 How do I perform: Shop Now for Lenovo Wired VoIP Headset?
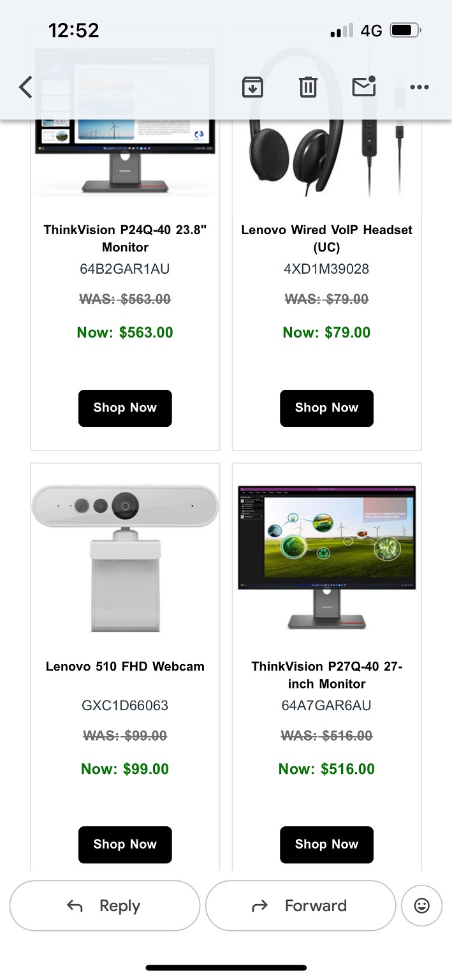click(326, 408)
